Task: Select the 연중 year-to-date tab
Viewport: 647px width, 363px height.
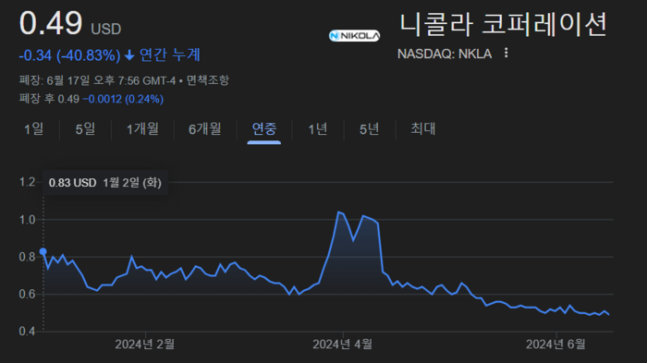Action: pyautogui.click(x=264, y=129)
